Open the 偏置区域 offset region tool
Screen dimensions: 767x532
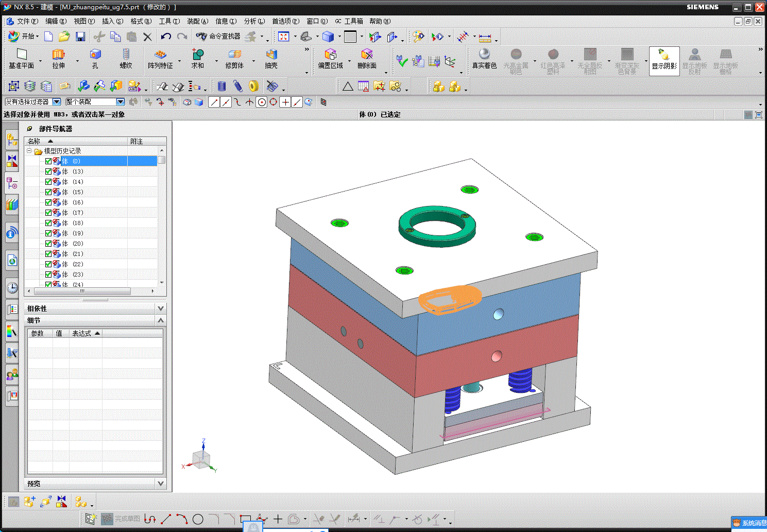pos(330,59)
